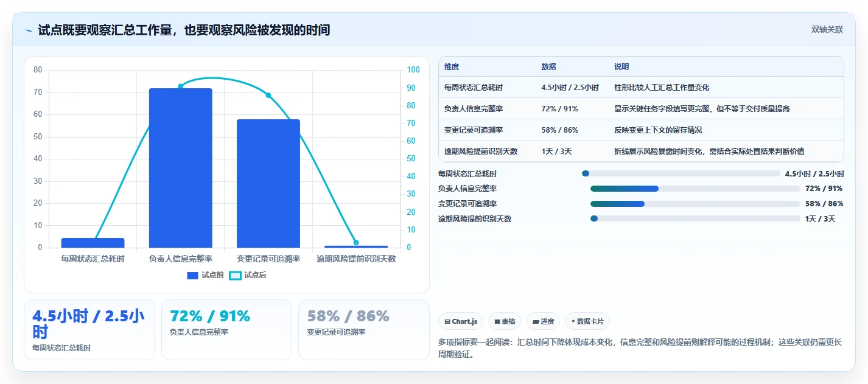Click the 负责人信息完整率 blue bar in chart

pos(181,168)
